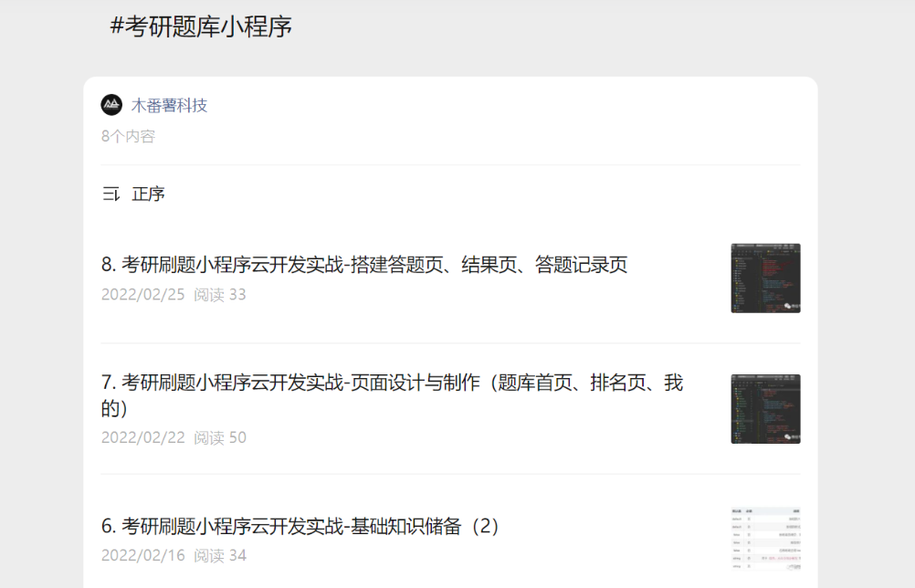This screenshot has width=915, height=588.
Task: Click the 阅读 50 read count
Action: 220,437
